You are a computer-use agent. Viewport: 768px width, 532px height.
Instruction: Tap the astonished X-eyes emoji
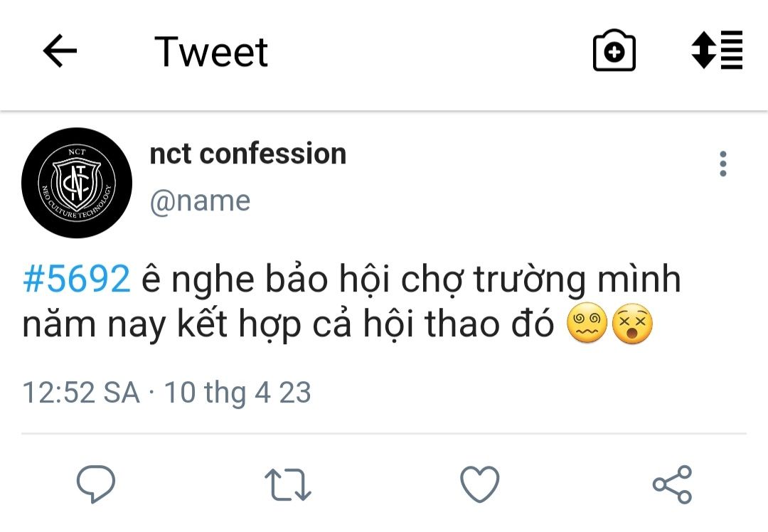(x=632, y=324)
